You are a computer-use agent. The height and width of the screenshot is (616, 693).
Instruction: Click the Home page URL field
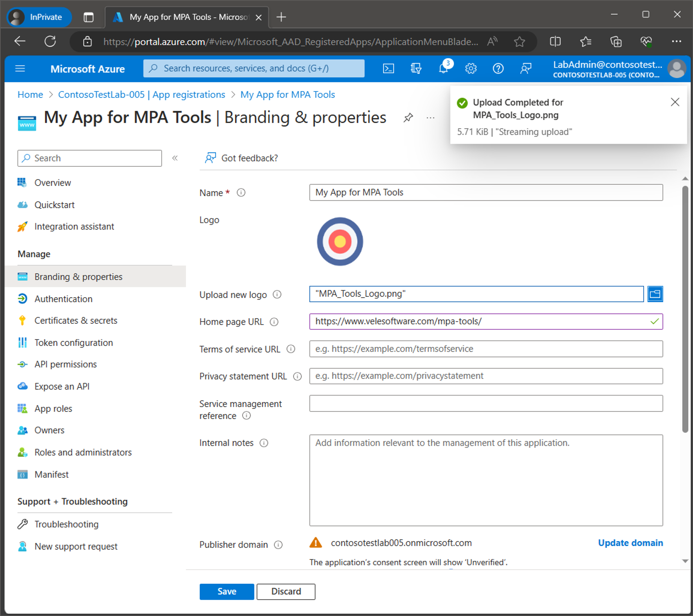pos(486,321)
